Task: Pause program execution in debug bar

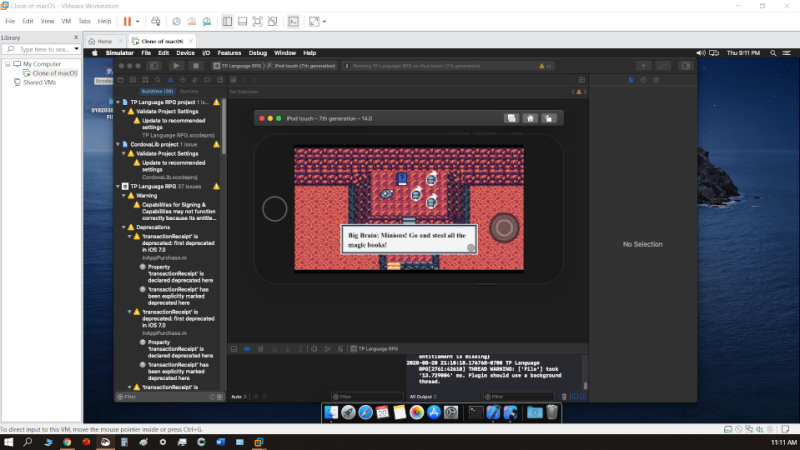Action: tap(261, 349)
